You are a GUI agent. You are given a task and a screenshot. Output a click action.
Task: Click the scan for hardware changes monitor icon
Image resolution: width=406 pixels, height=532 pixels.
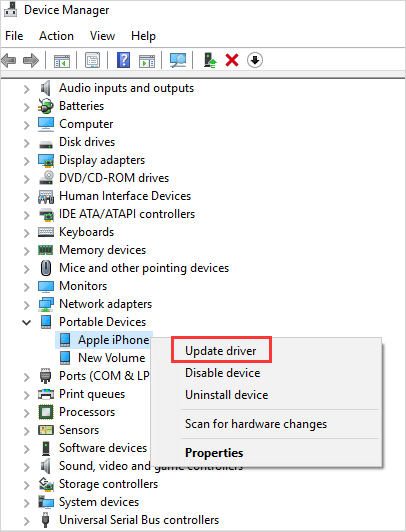[178, 60]
